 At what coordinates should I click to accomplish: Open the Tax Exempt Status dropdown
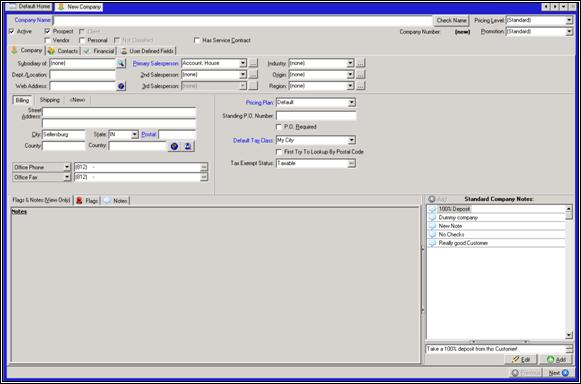tap(352, 163)
